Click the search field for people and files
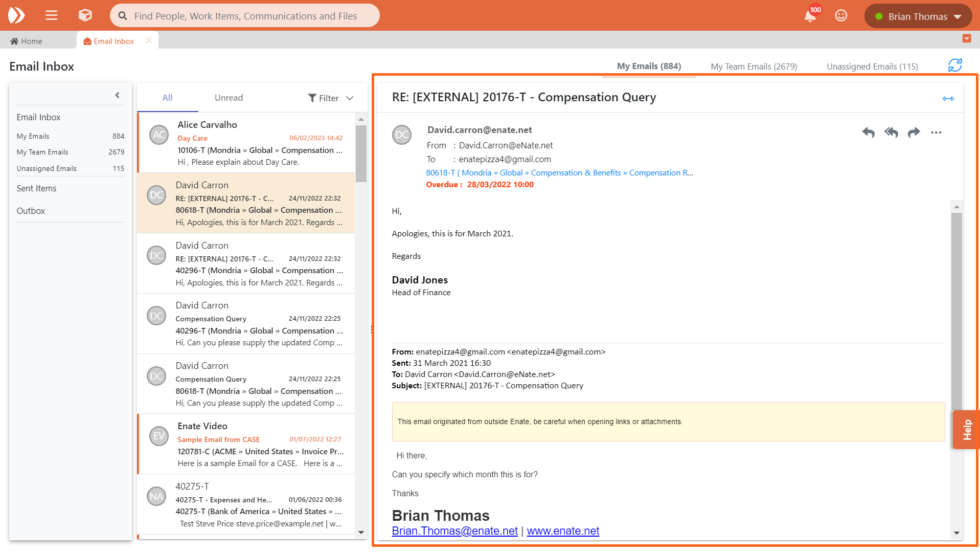Image resolution: width=980 pixels, height=552 pixels. point(245,16)
